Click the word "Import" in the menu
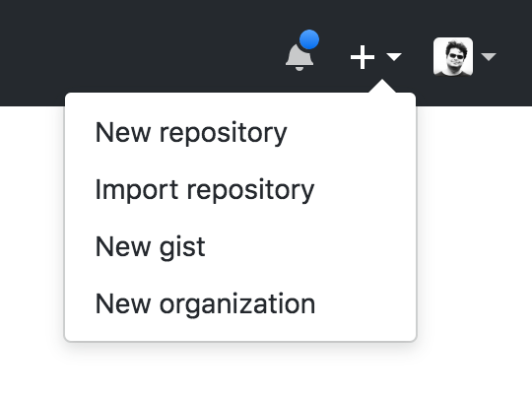The image size is (532, 398). 136,191
